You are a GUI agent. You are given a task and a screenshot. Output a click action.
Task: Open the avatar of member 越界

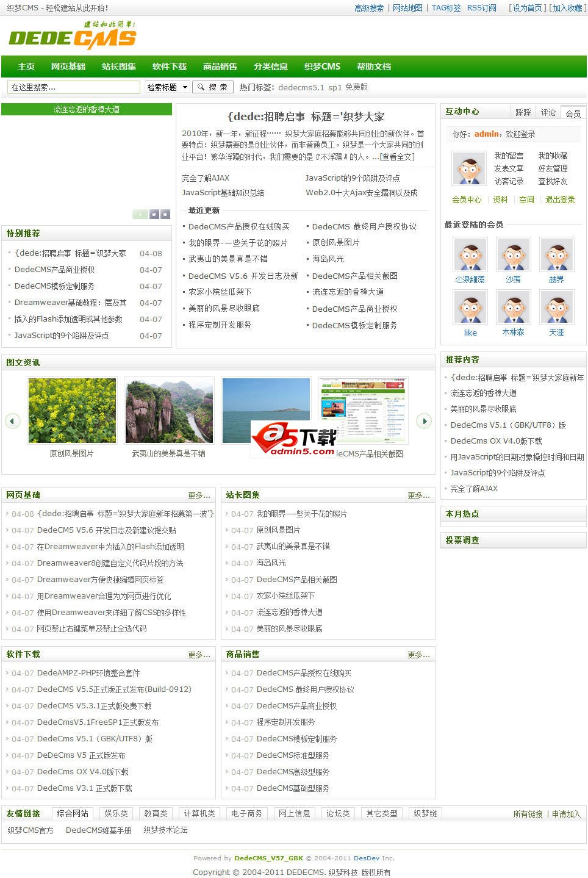pyautogui.click(x=556, y=254)
